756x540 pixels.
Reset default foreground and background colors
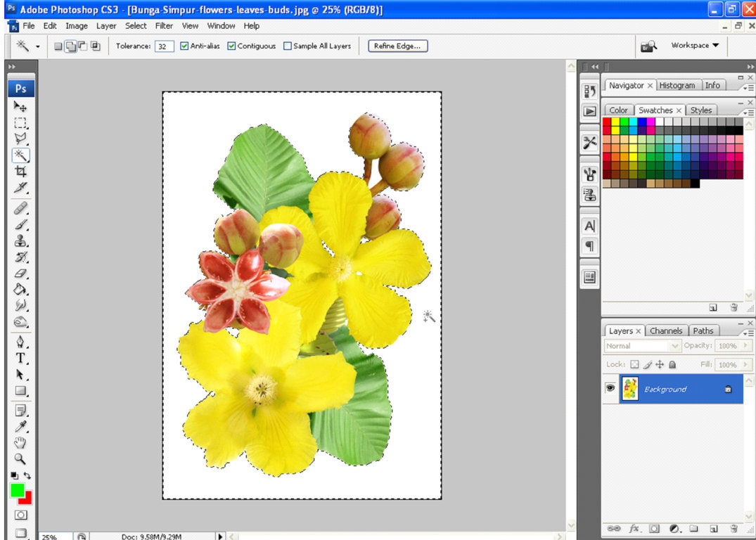14,476
